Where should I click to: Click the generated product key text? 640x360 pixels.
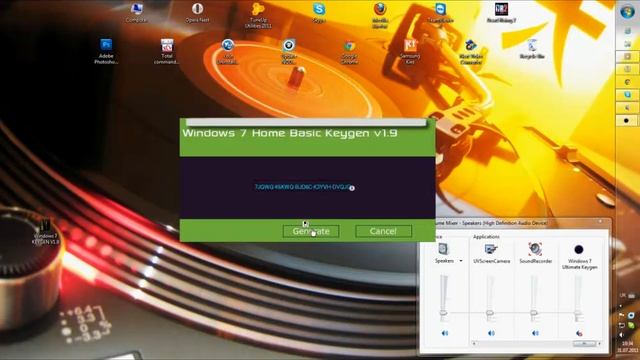pos(302,187)
